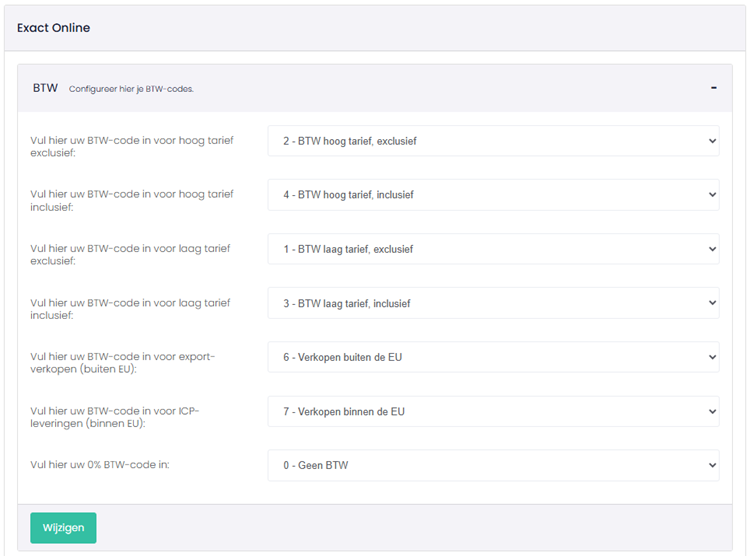Click chevron arrow of laag tarief inclusief field

coord(712,303)
